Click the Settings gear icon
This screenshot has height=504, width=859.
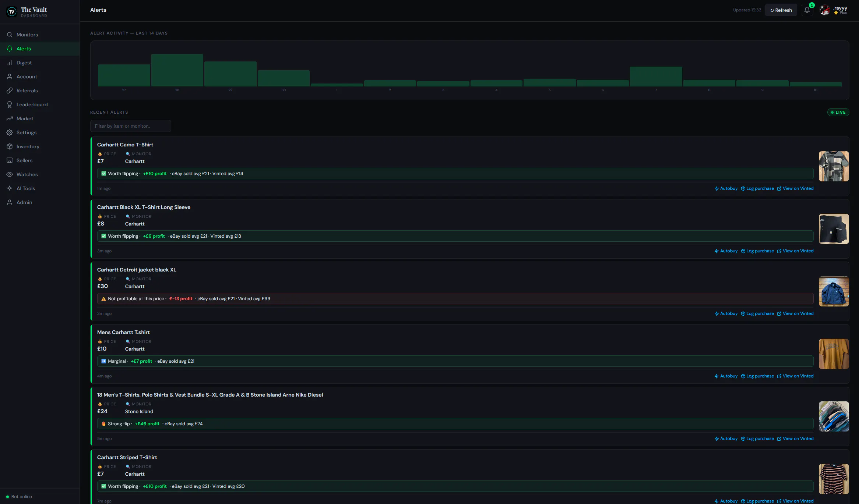coord(10,132)
